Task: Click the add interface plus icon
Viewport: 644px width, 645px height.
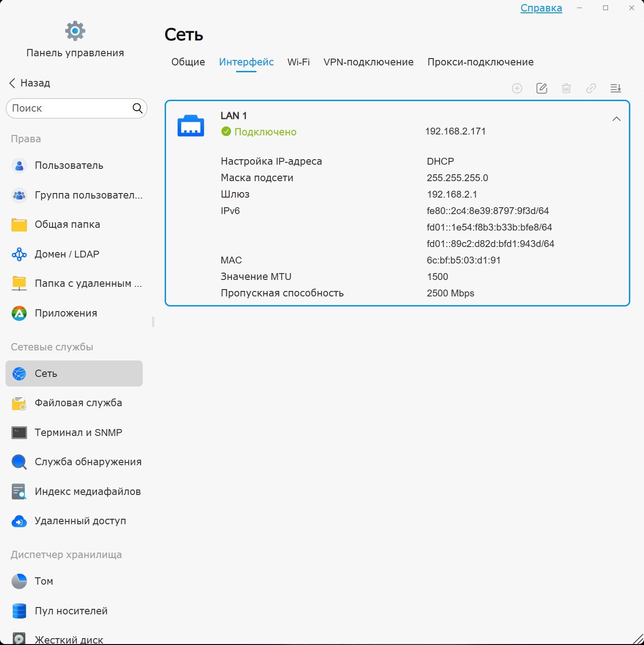Action: (x=517, y=88)
